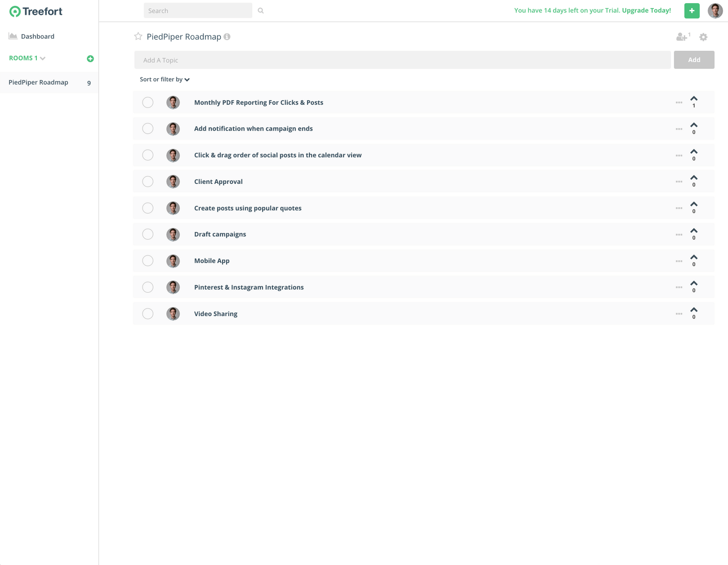The width and height of the screenshot is (728, 565).
Task: Star the PiedPiper Roadmap room
Action: (138, 36)
